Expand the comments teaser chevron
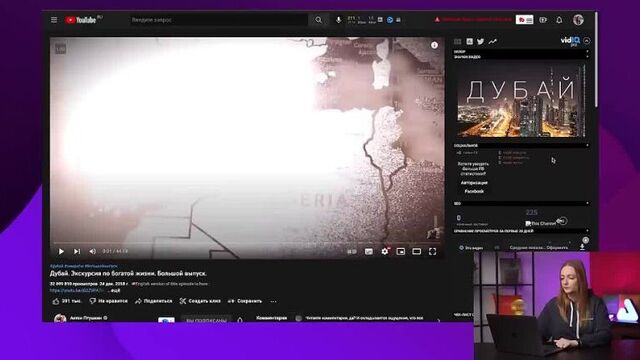Screen dimensions: 640x360 (438, 320)
